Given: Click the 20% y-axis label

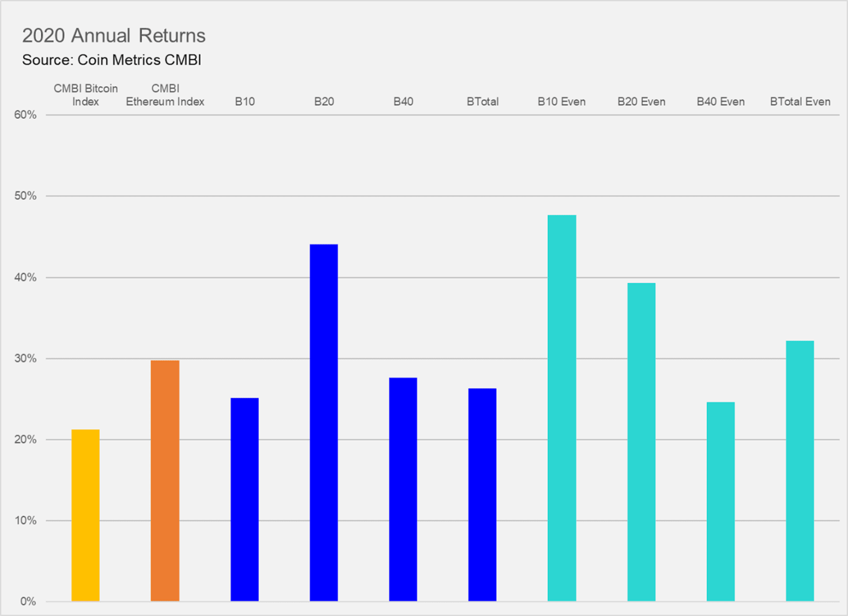Looking at the screenshot, I should pos(26,440).
